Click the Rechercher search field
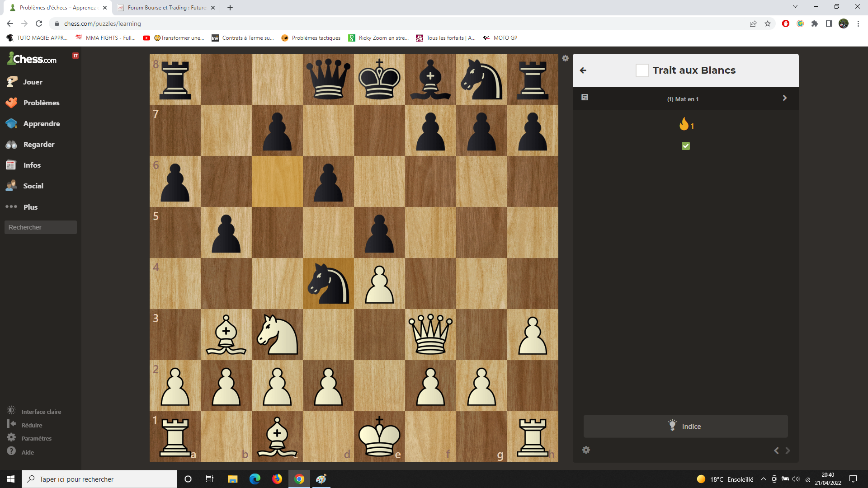Image resolution: width=868 pixels, height=488 pixels. click(41, 227)
